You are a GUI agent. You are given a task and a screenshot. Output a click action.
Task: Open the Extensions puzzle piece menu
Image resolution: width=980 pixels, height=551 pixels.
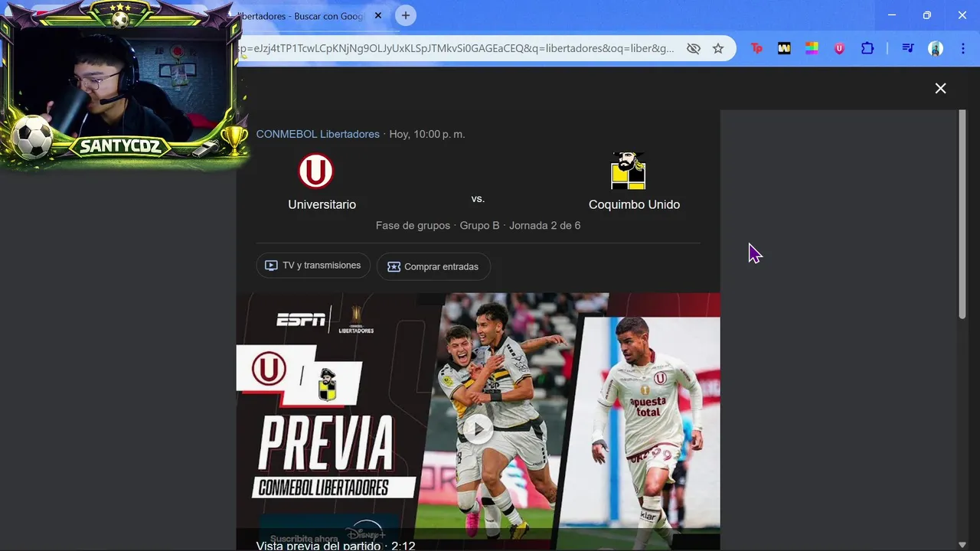click(x=867, y=48)
